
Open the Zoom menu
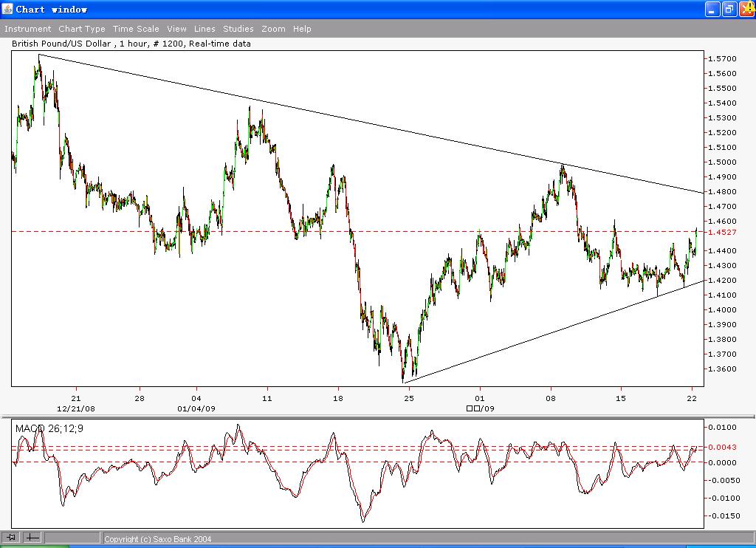coord(273,29)
